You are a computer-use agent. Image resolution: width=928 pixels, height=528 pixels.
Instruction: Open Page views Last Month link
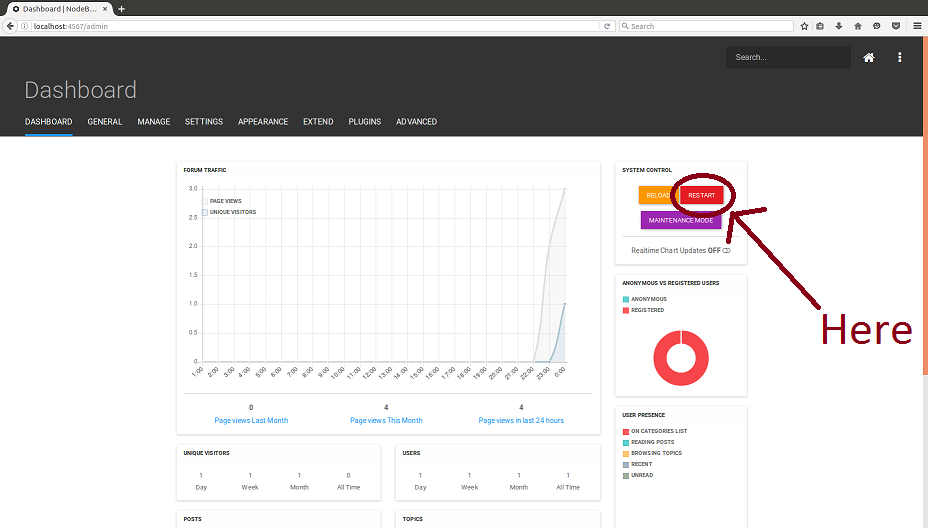point(251,420)
